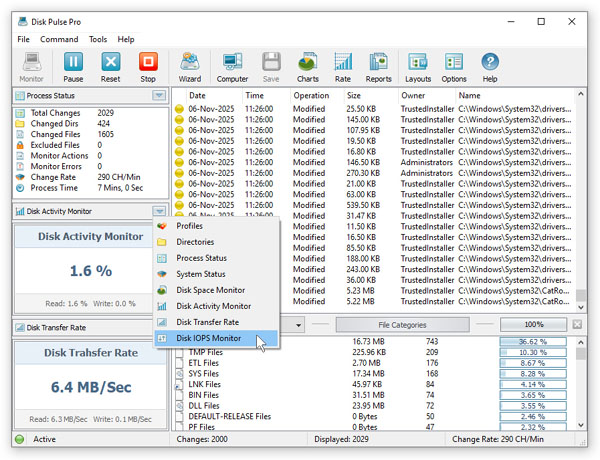Stop monitoring with the Stop icon
The image size is (600, 460).
[148, 67]
